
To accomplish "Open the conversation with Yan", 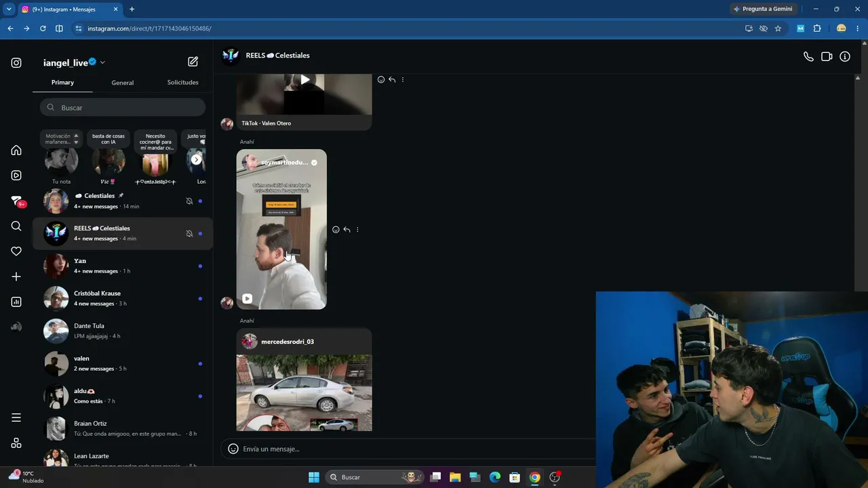I will (123, 266).
